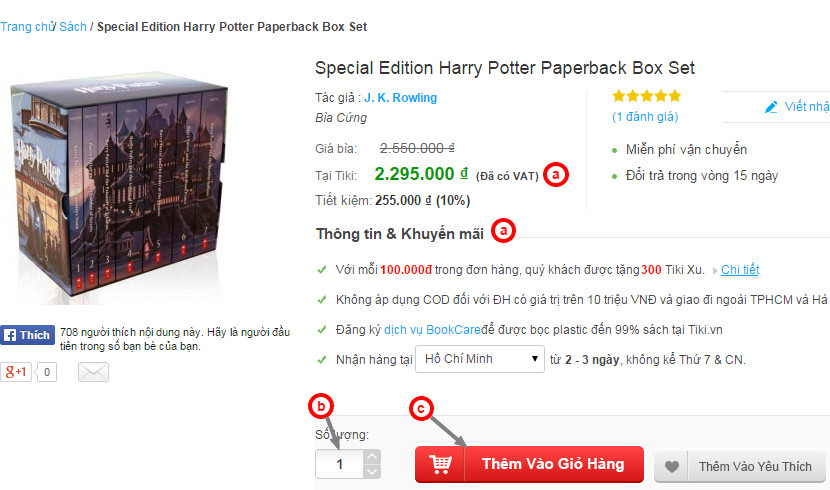The height and width of the screenshot is (490, 830).
Task: Open author J. K. Rowling link
Action: pyautogui.click(x=400, y=98)
